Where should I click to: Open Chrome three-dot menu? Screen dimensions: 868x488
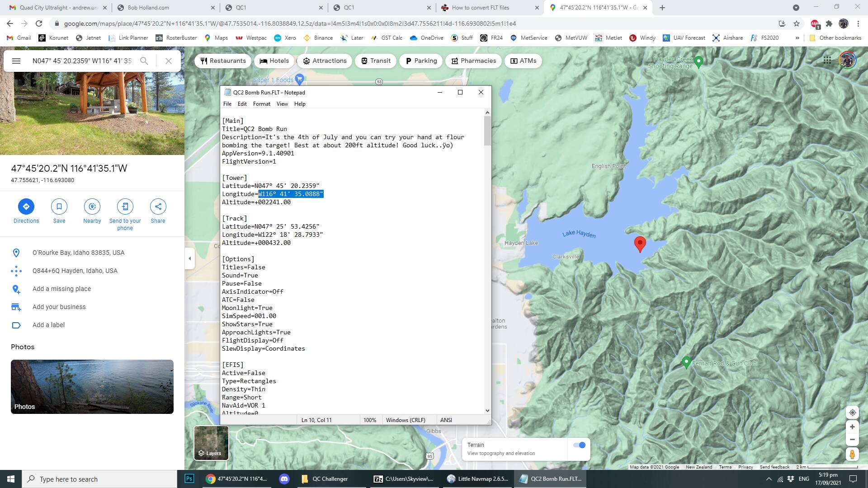tap(858, 23)
